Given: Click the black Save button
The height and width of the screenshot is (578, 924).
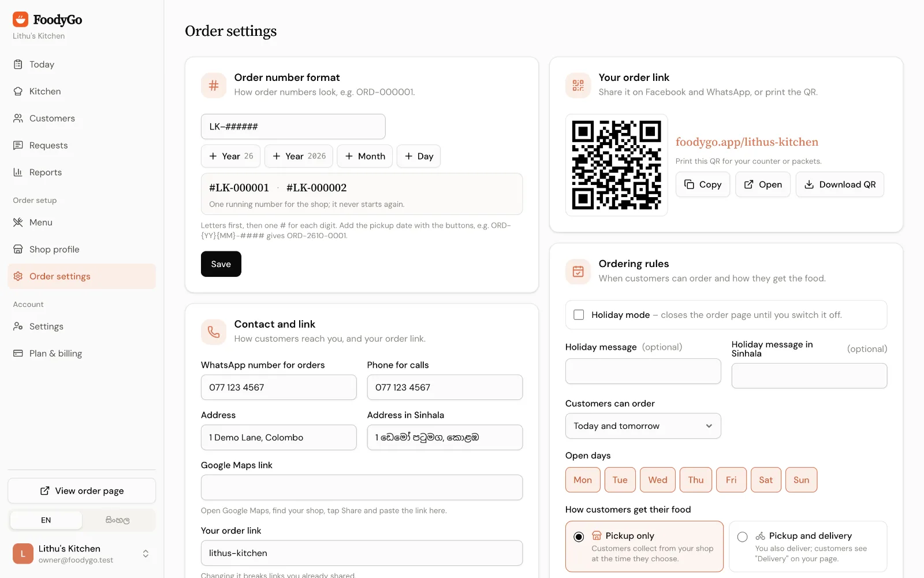Looking at the screenshot, I should (x=221, y=264).
